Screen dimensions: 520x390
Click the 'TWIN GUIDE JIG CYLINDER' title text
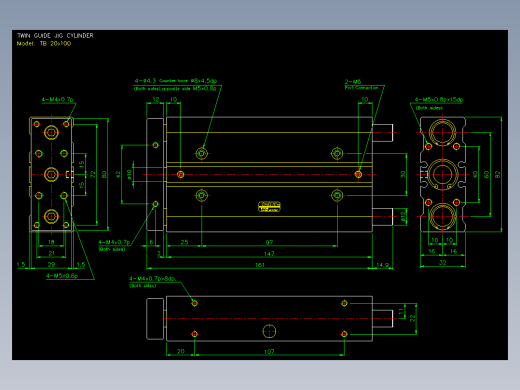pyautogui.click(x=55, y=36)
